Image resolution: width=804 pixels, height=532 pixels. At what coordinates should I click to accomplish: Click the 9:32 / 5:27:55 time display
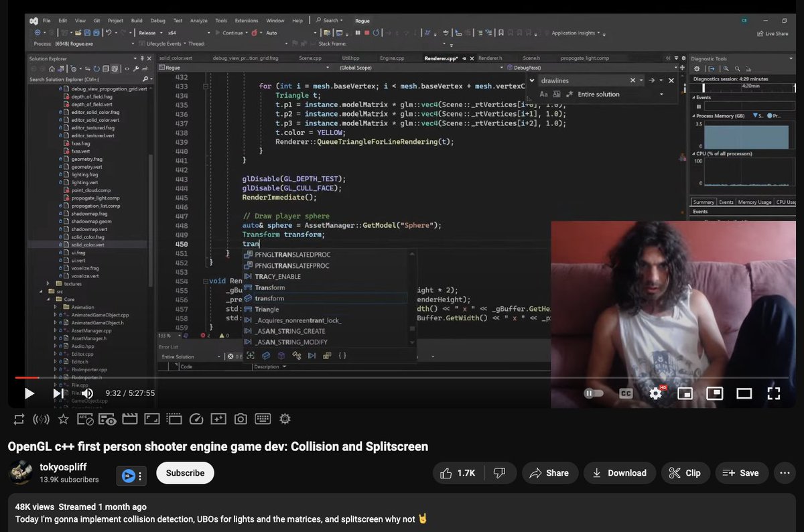130,393
